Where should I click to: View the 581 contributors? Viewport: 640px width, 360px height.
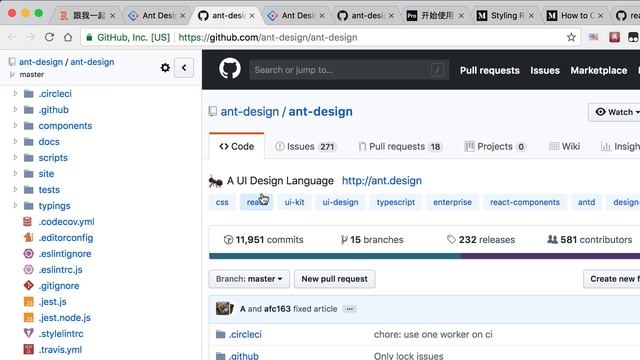tap(590, 240)
